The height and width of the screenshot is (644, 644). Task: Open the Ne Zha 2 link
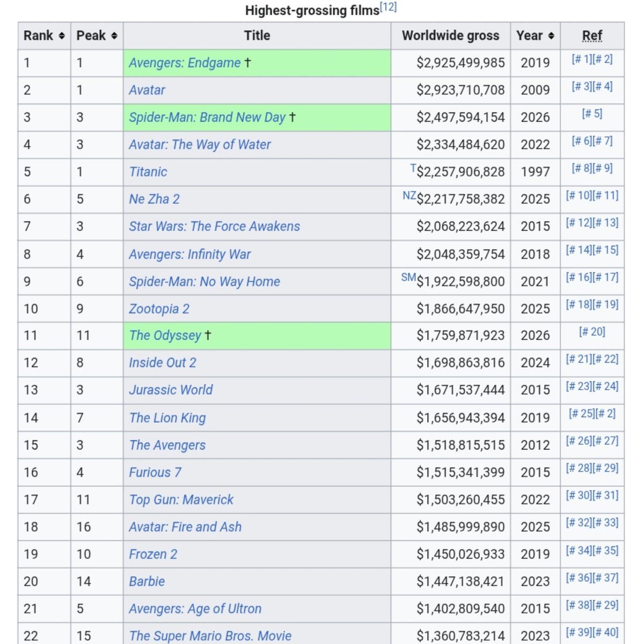[154, 199]
